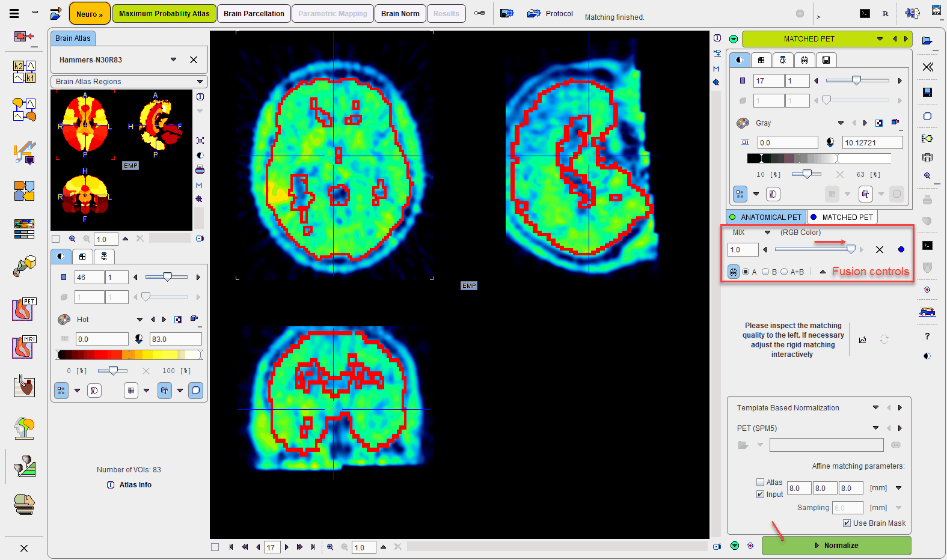The width and height of the screenshot is (947, 560).
Task: Toggle the fusion display enable button
Action: (733, 272)
